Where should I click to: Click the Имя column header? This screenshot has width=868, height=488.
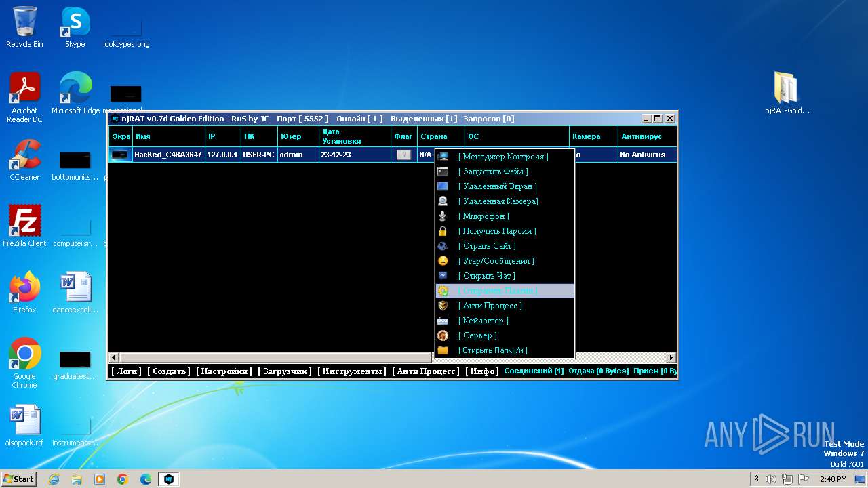169,136
